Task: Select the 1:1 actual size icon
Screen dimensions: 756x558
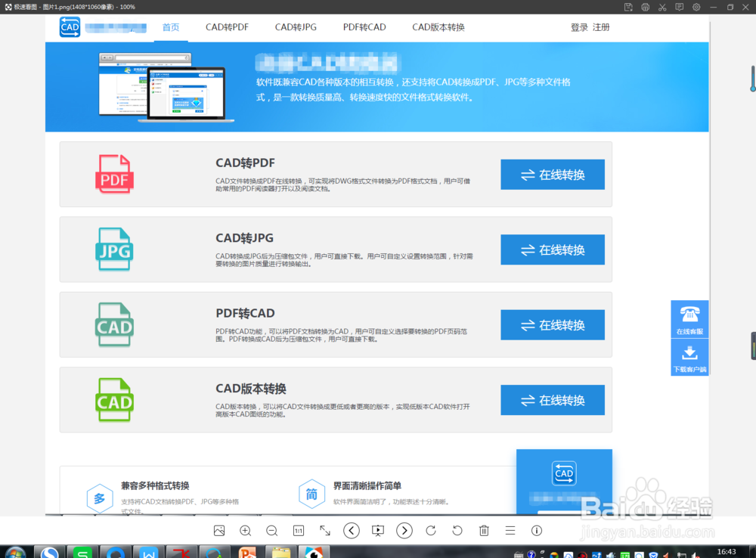Action: point(298,531)
